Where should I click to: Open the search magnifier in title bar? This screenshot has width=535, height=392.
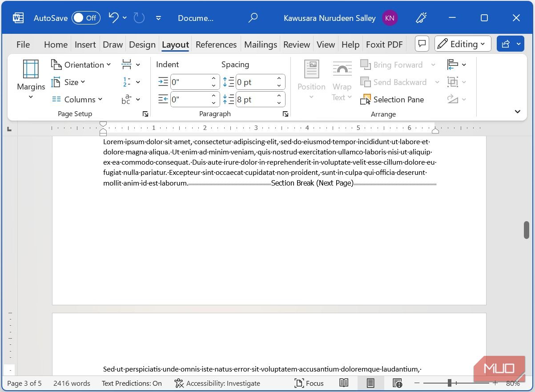(x=253, y=18)
